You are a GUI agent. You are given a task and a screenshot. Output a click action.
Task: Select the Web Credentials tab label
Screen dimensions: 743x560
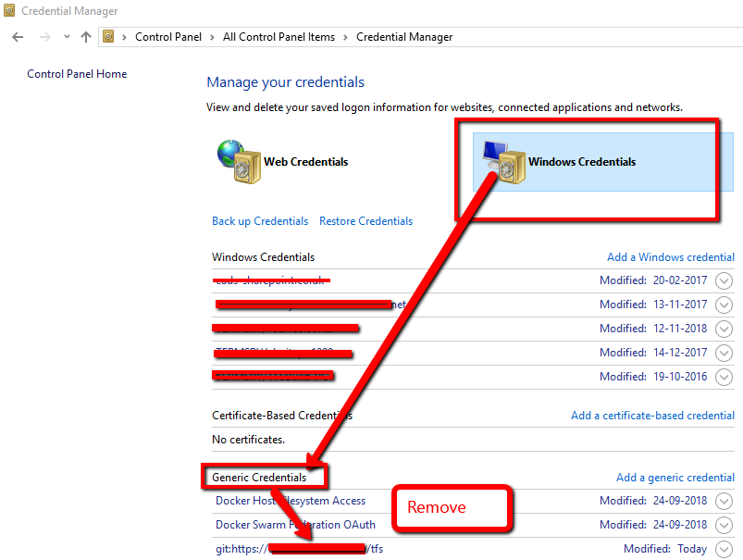point(305,162)
